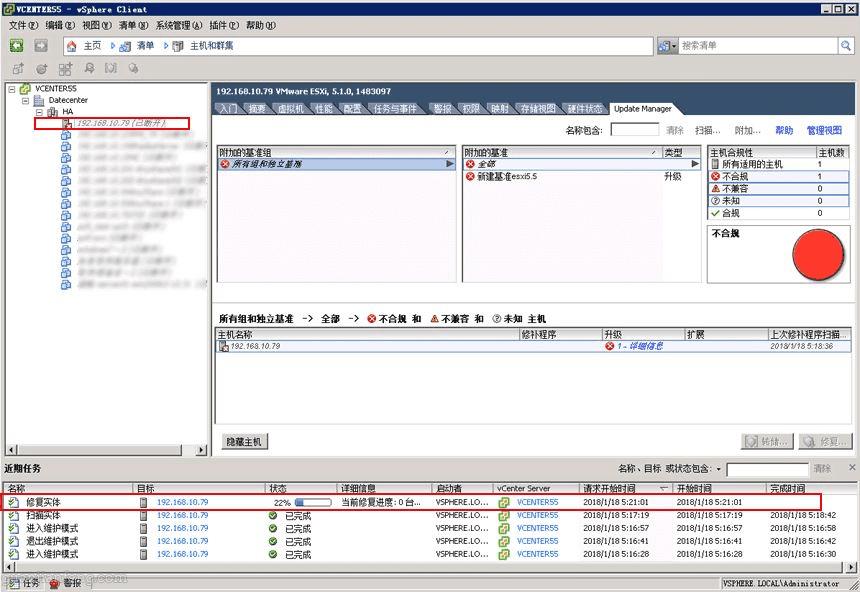
Task: Click right arrow of tree horizontal scrollbar
Action: tap(201, 450)
